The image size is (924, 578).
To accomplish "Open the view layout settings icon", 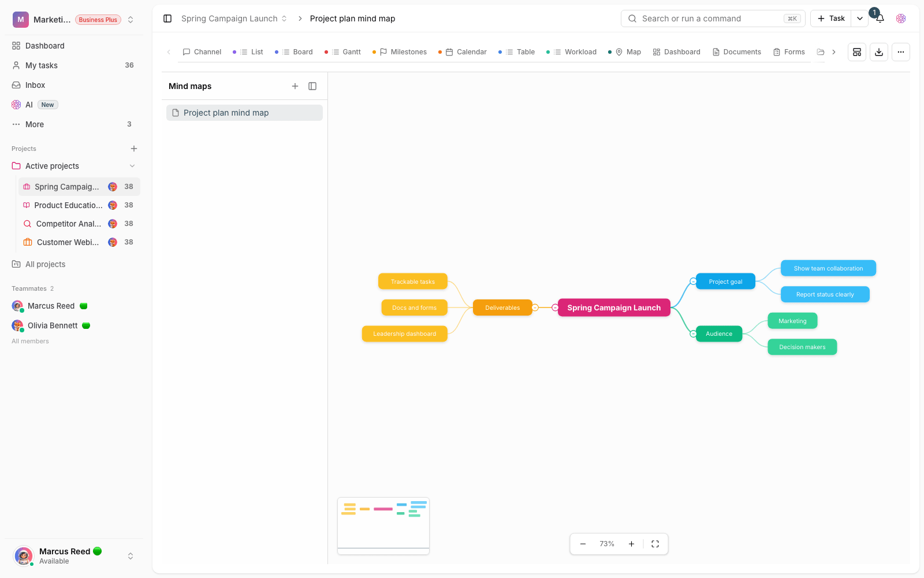I will click(x=857, y=52).
